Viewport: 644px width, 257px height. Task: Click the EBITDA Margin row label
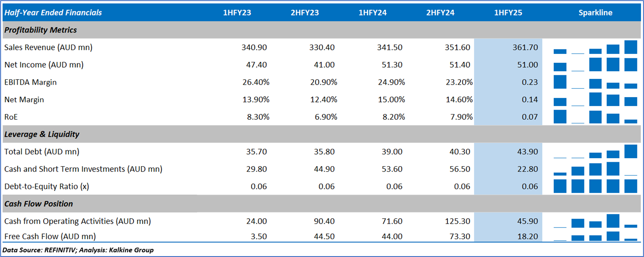31,82
